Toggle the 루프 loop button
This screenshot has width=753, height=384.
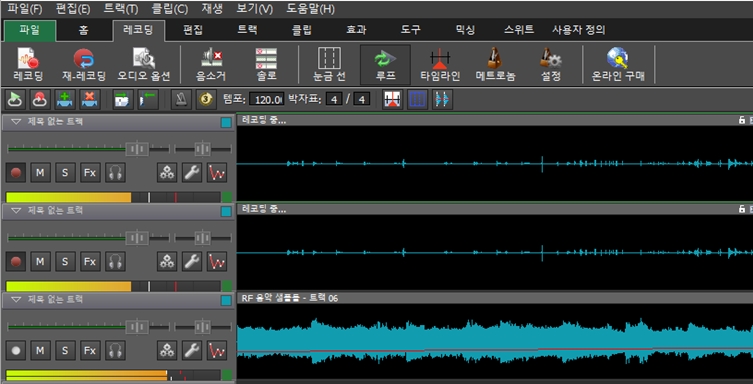[385, 64]
